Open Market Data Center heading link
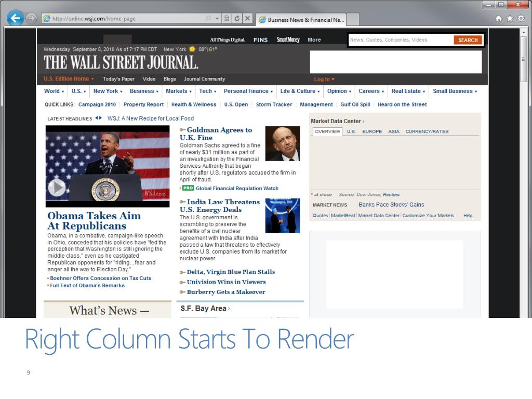This screenshot has height=399, width=532. 337,121
